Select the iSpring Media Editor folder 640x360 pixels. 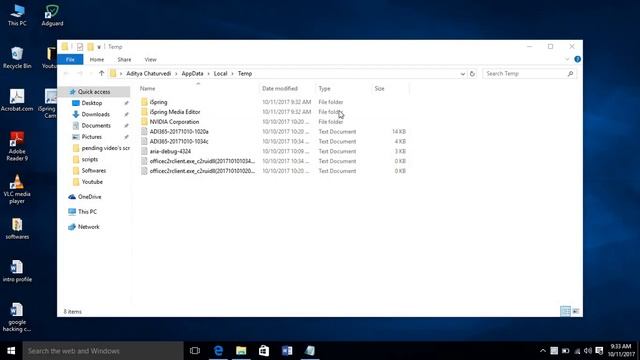tap(175, 112)
